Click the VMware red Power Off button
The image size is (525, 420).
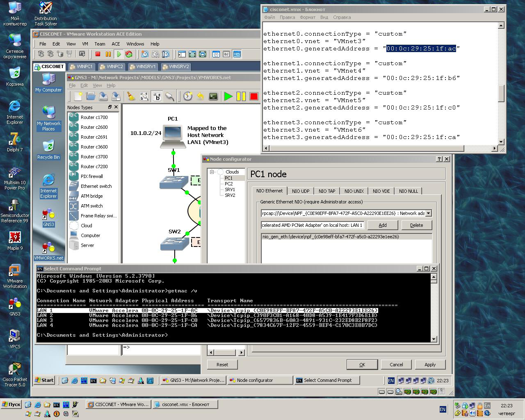pyautogui.click(x=98, y=54)
